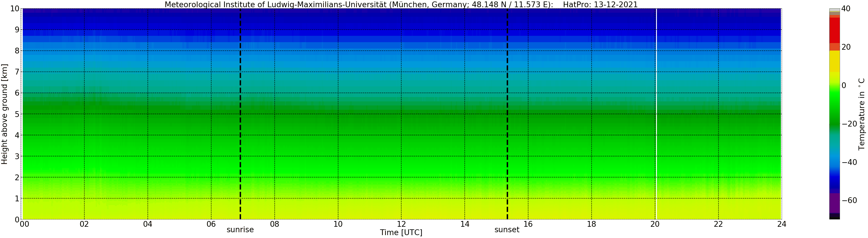Screen dimensions: 868x238
Task: Click x-axis tick label '08'
Action: [x=275, y=224]
